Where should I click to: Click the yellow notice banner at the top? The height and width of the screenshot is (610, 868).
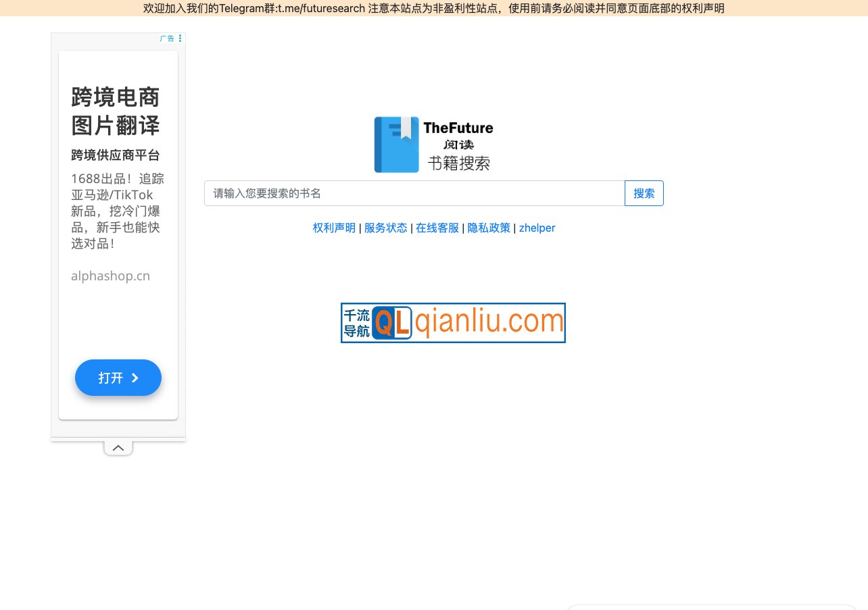434,8
